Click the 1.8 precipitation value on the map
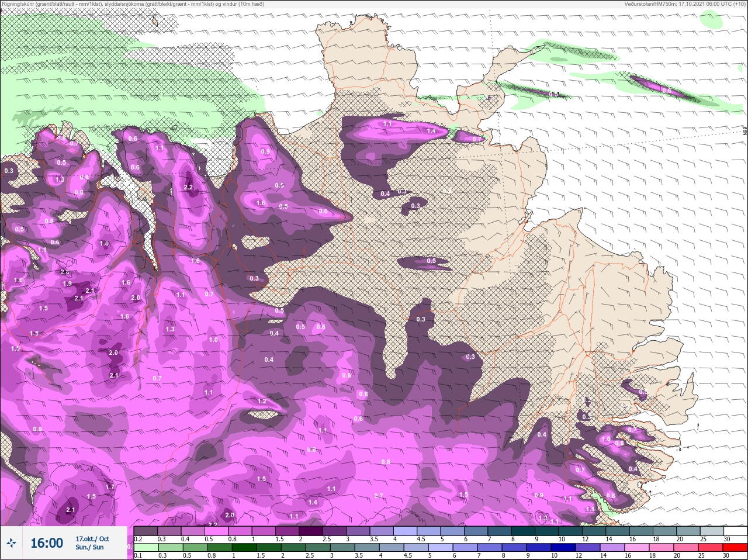The image size is (748, 560). coord(105,244)
